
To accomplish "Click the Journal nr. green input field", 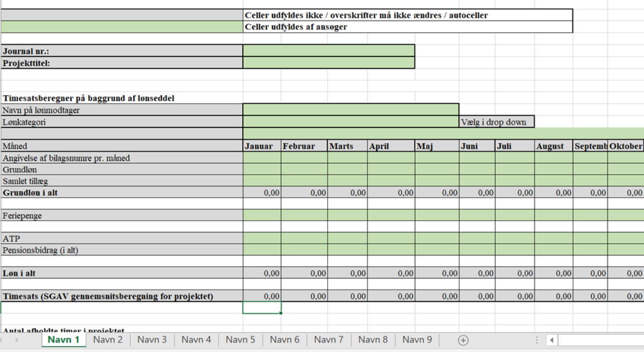I will click(x=328, y=51).
